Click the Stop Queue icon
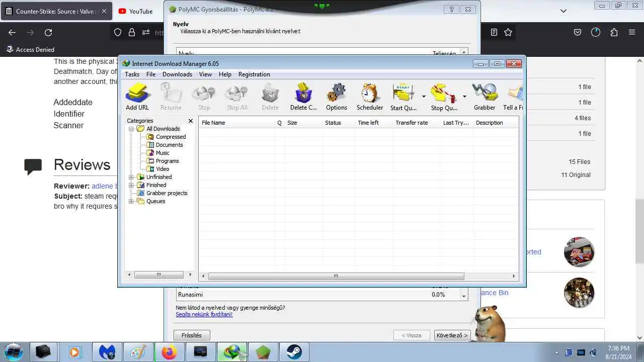 (444, 97)
